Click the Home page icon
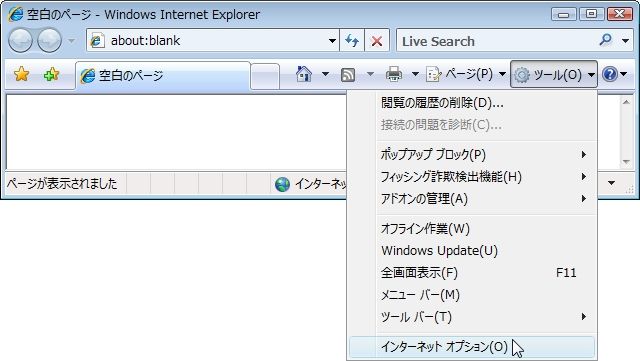This screenshot has width=640, height=361. 304,74
